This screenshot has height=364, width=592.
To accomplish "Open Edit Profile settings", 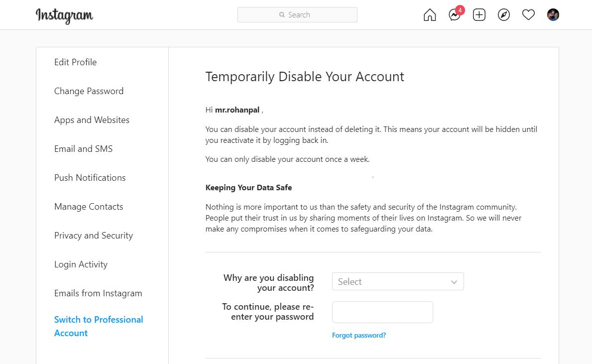I will point(76,62).
